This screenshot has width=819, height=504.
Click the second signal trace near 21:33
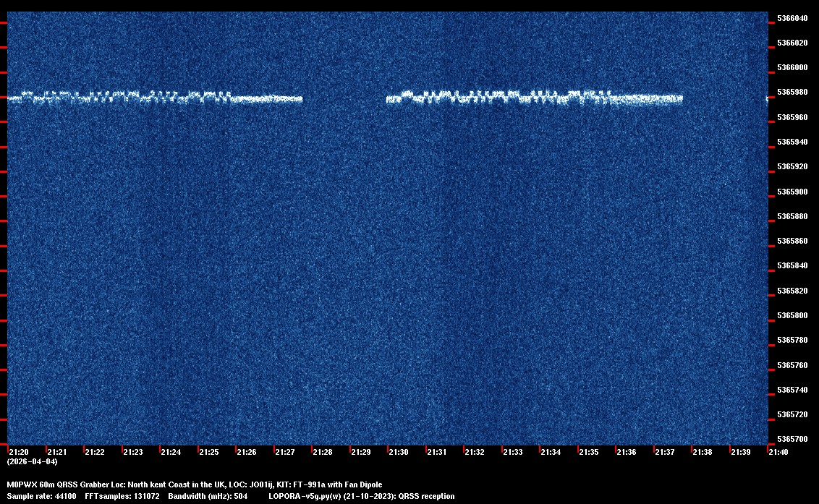(535, 98)
